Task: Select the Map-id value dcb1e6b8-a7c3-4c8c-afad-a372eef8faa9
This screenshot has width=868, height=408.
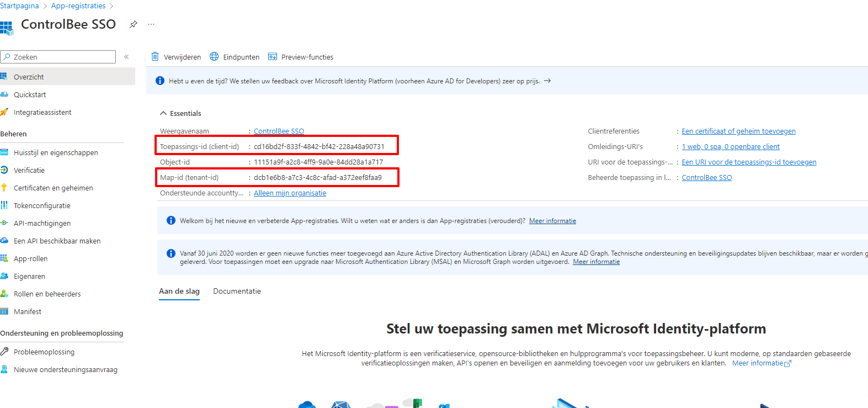Action: (318, 177)
